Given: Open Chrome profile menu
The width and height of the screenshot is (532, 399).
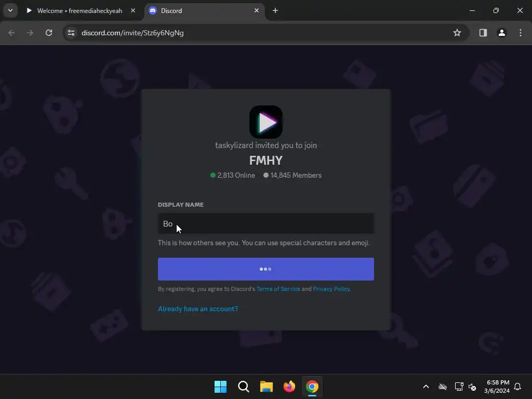Looking at the screenshot, I should (x=502, y=33).
